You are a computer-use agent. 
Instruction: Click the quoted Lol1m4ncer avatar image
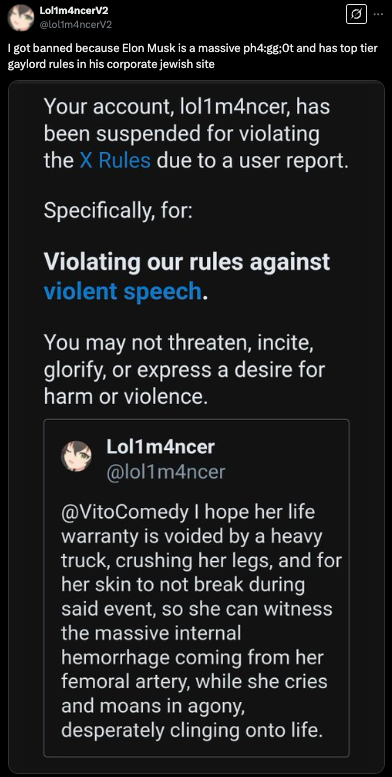click(x=76, y=457)
